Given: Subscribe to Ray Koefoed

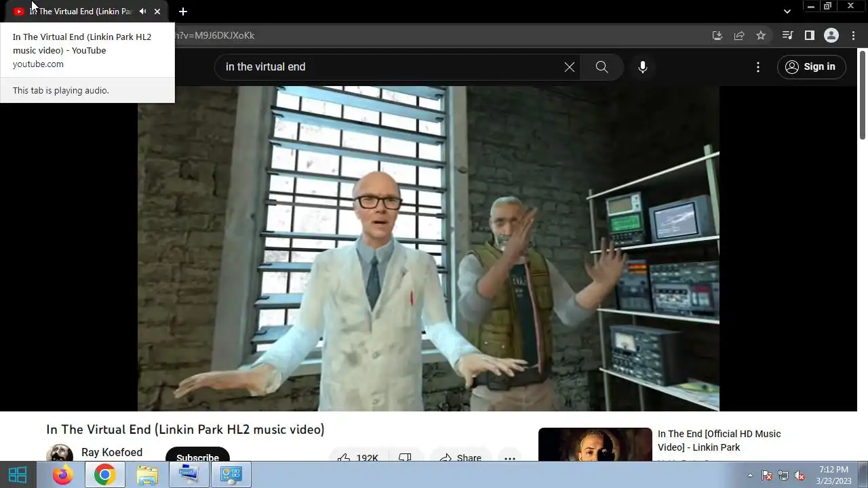Looking at the screenshot, I should [x=197, y=455].
